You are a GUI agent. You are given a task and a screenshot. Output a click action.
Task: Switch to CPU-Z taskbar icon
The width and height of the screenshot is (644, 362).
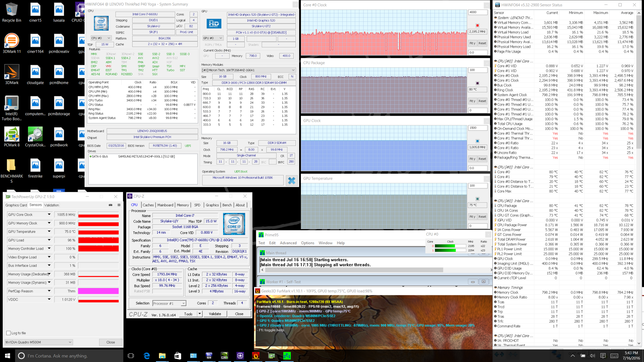[x=240, y=356]
